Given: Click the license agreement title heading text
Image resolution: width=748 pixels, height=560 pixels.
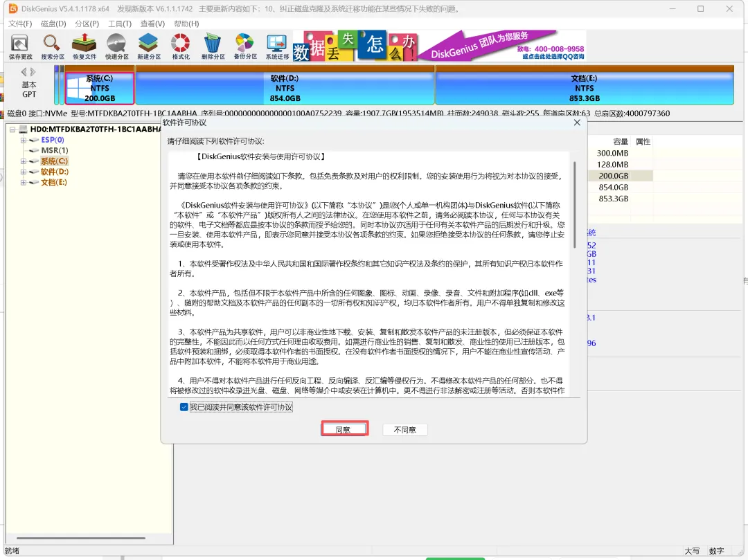Looking at the screenshot, I should pos(260,156).
